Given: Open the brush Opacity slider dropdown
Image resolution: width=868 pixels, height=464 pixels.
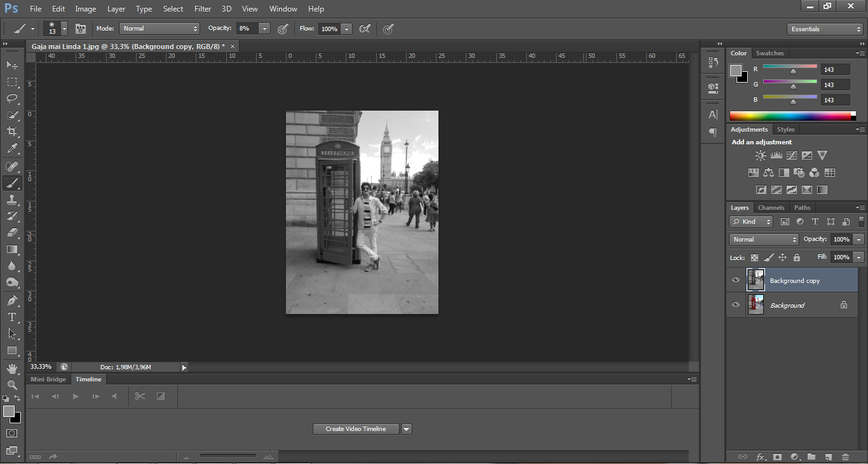Looking at the screenshot, I should 264,29.
